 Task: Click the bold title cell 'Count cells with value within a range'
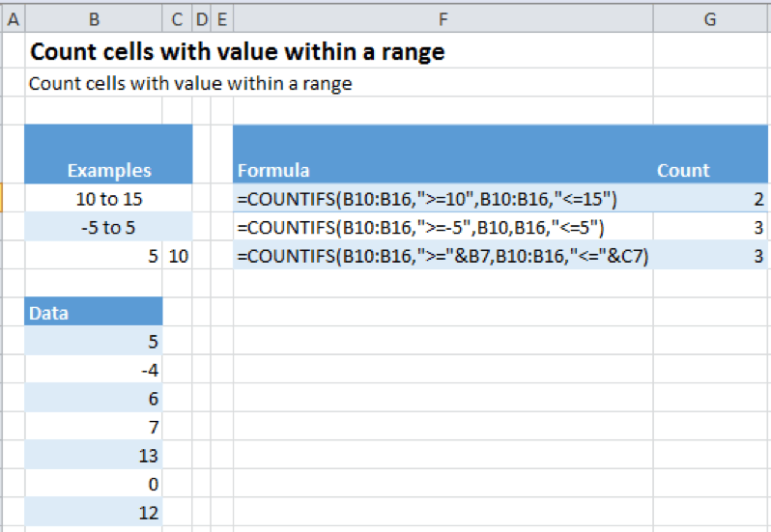238,52
